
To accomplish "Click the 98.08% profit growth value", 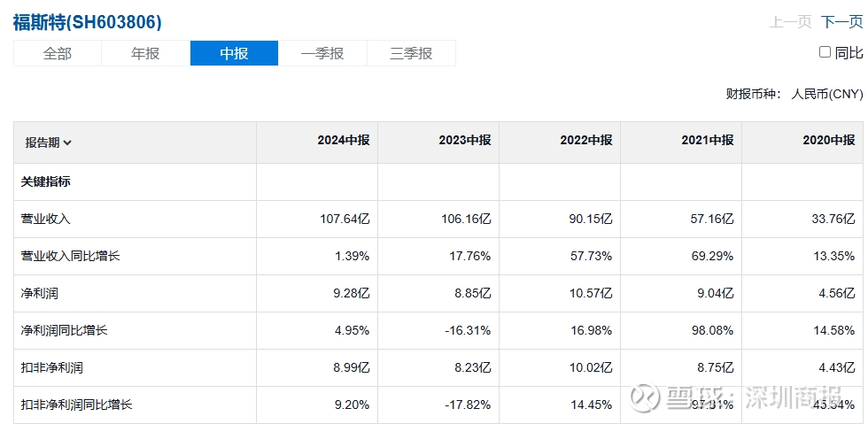I will point(714,330).
